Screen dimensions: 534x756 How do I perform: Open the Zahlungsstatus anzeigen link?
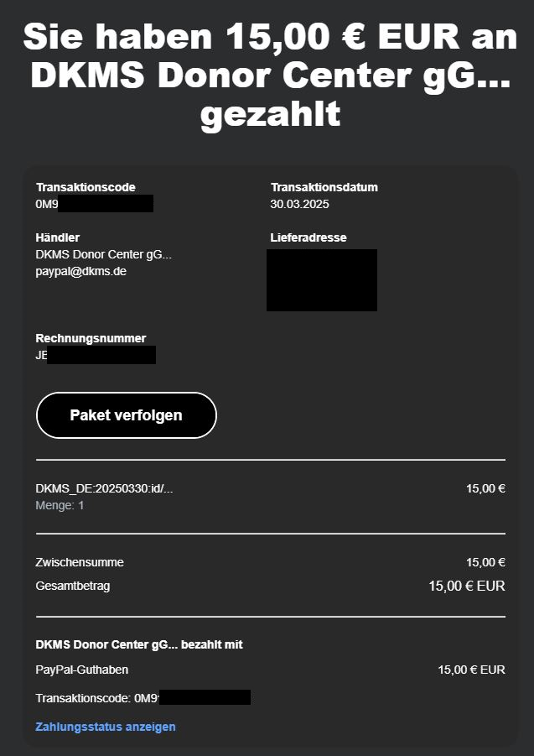coord(106,727)
